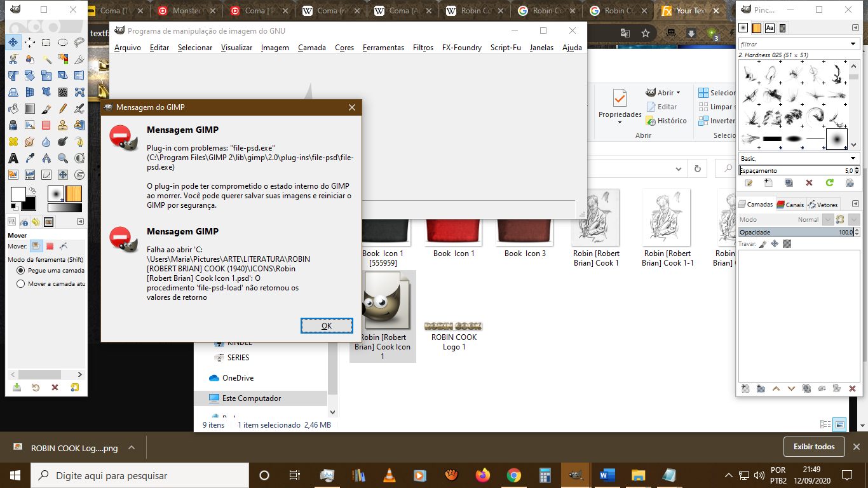868x488 pixels.
Task: Open the Arquivo menu
Action: click(x=128, y=48)
